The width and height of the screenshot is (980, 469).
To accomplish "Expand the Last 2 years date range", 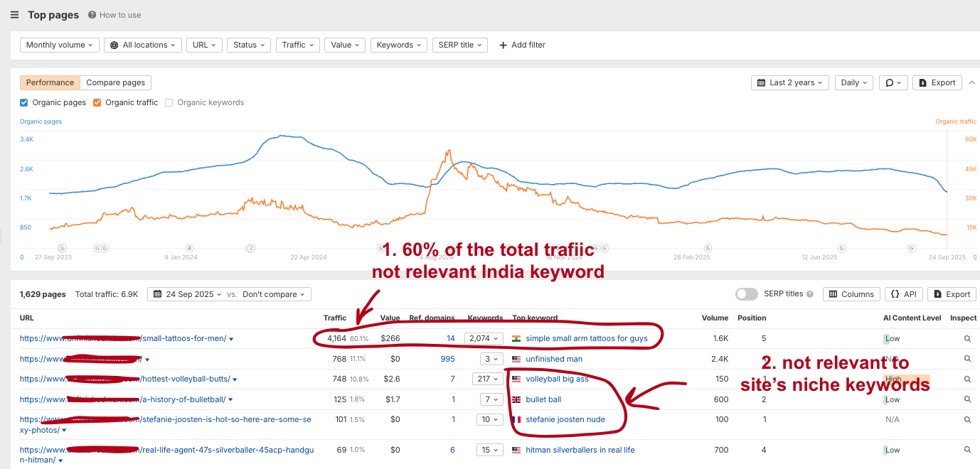I will (789, 82).
